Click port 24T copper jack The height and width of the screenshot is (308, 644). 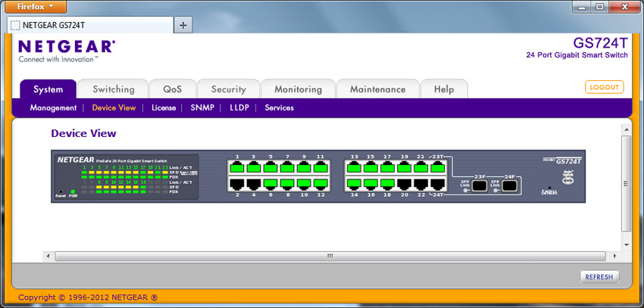point(438,184)
